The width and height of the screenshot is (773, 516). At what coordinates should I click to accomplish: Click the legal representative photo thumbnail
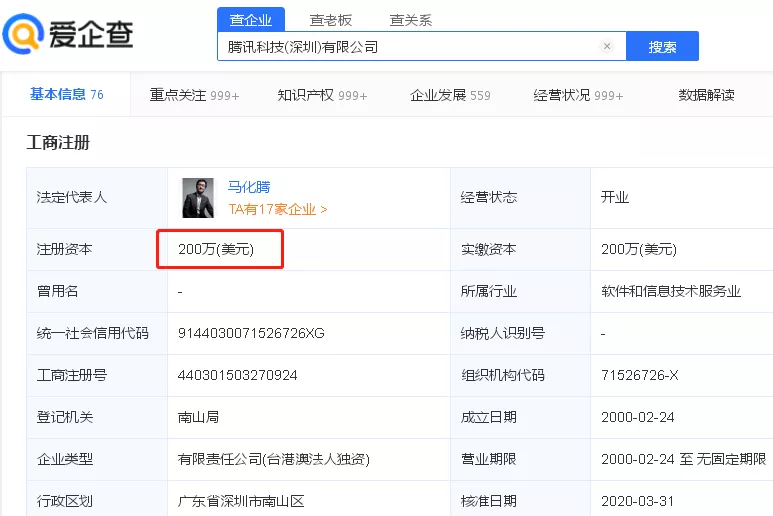[198, 198]
